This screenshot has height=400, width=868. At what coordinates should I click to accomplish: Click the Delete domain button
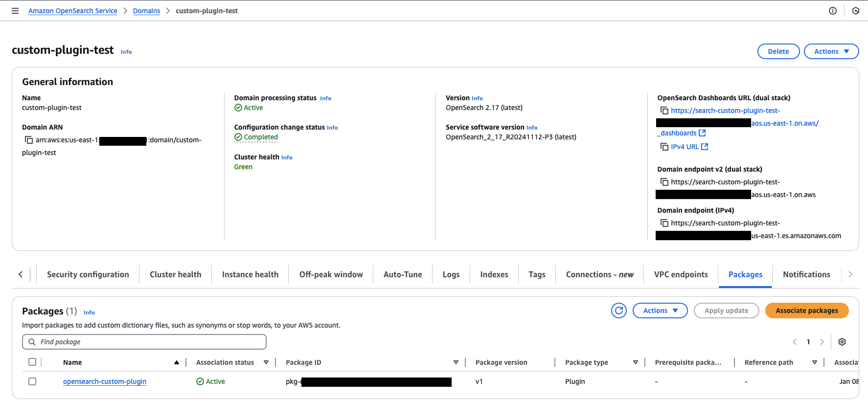point(778,51)
